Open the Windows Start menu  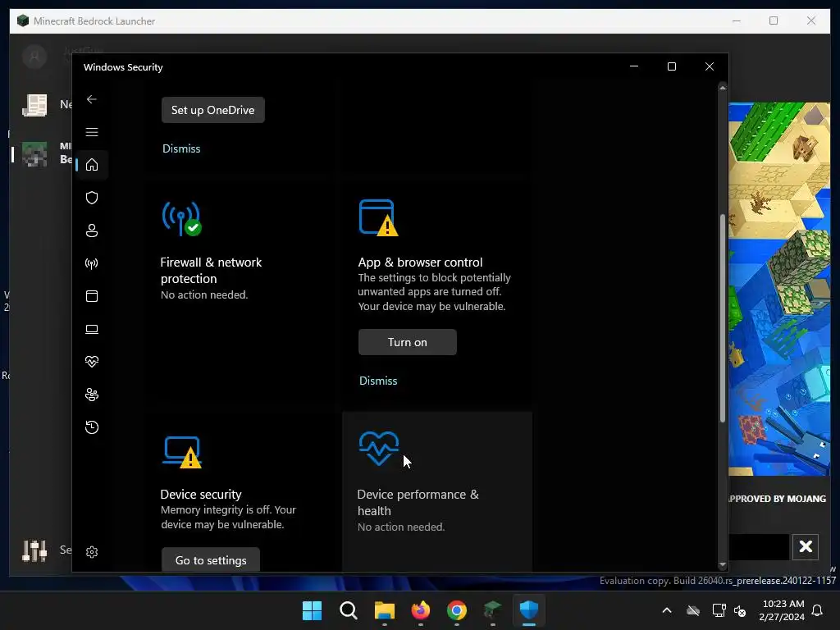[x=313, y=610]
